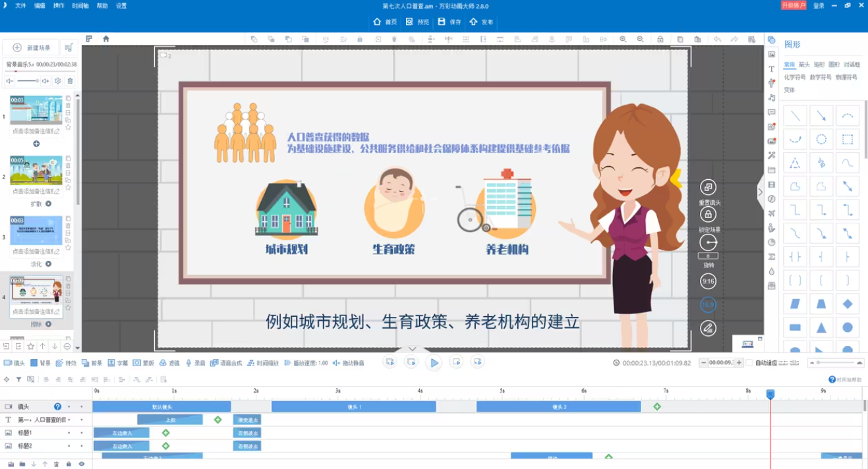Click the 锁定场景 lock scene icon
Screen dimensions: 868x469
coord(708,215)
